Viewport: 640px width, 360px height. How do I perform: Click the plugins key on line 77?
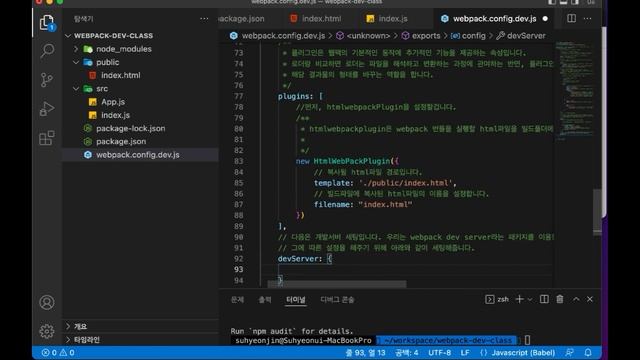tap(293, 96)
